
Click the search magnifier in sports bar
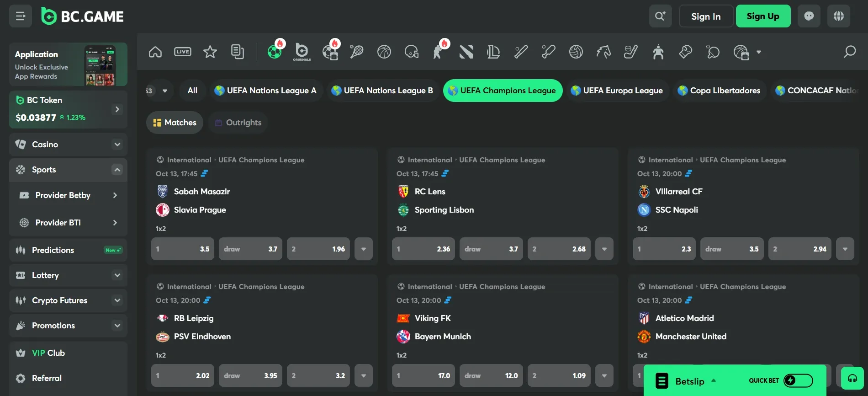pyautogui.click(x=850, y=52)
